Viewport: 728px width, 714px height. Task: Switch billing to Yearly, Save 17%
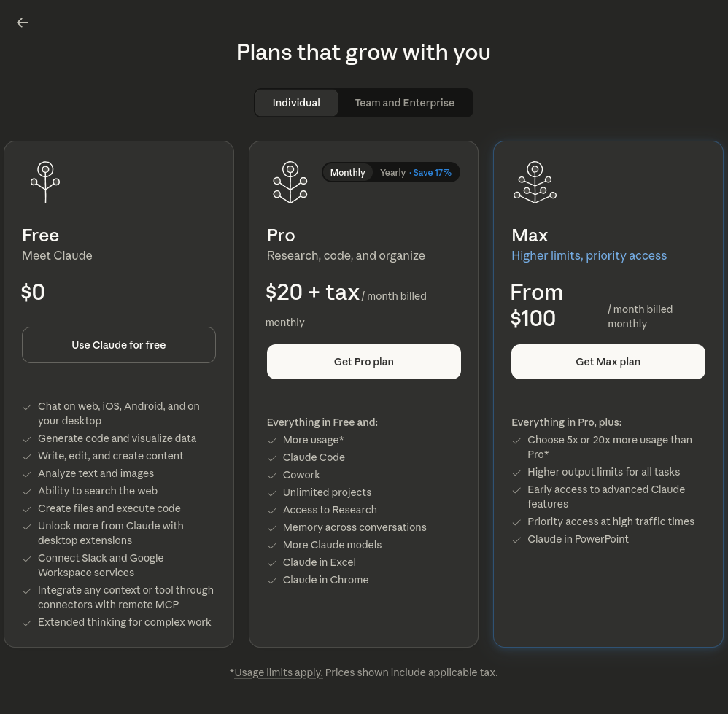coord(415,173)
